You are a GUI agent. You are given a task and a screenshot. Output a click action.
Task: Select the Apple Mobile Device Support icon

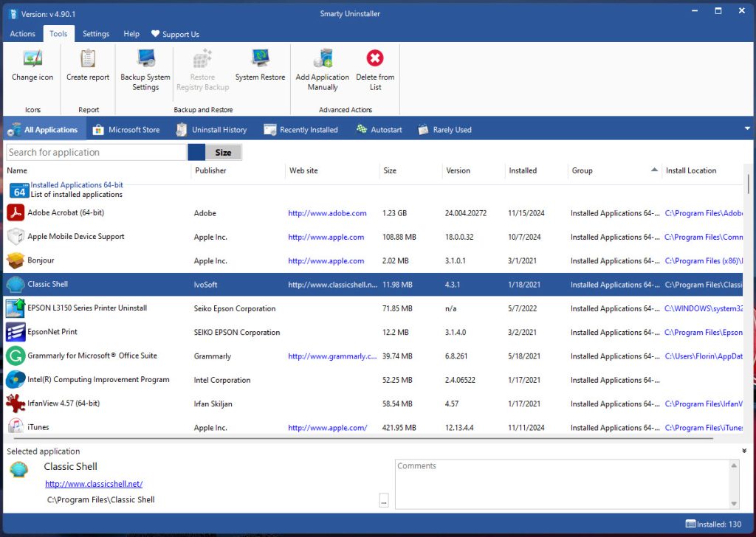16,237
